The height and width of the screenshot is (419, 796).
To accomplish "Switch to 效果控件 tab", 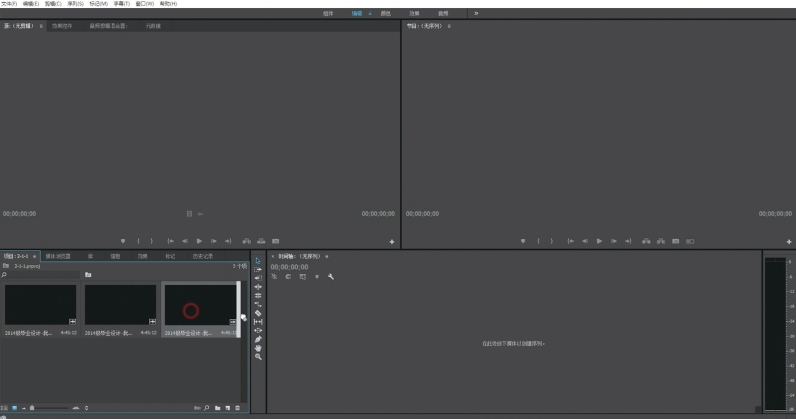I will click(62, 26).
